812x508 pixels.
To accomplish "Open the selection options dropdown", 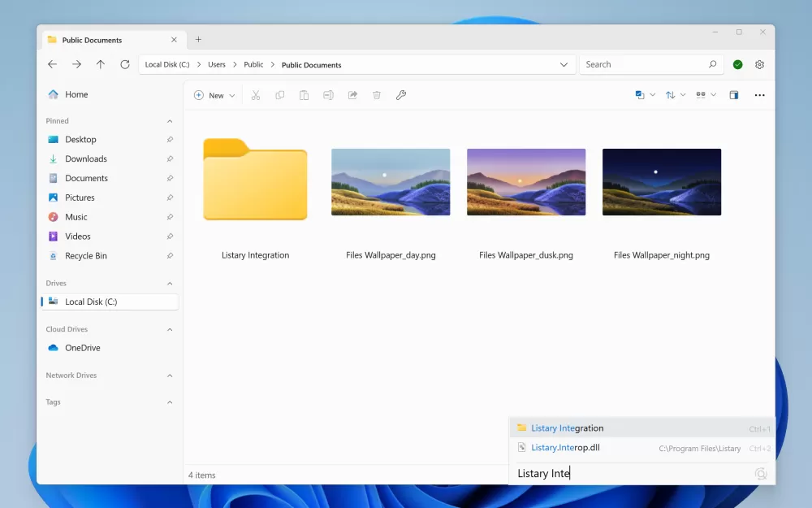I will tap(645, 95).
